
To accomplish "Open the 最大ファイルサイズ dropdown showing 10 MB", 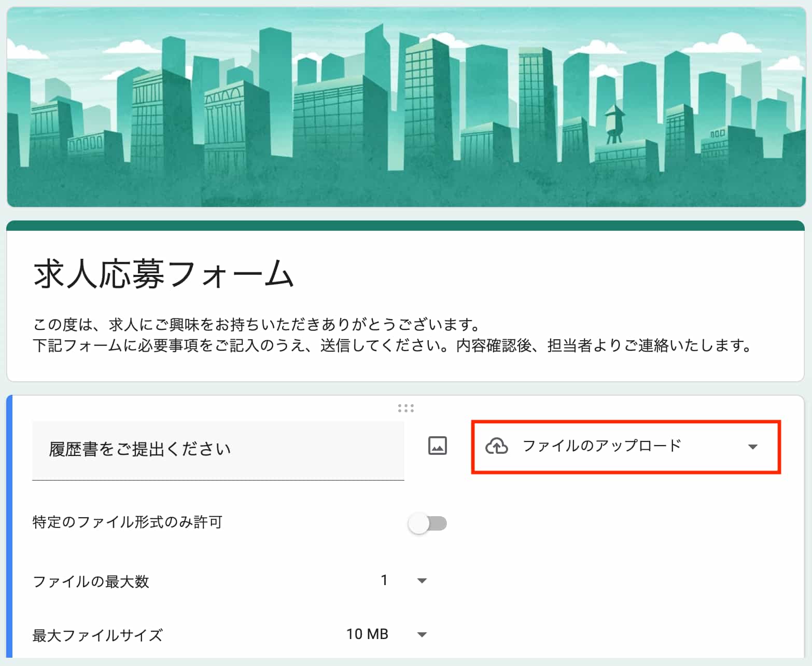I will 386,634.
